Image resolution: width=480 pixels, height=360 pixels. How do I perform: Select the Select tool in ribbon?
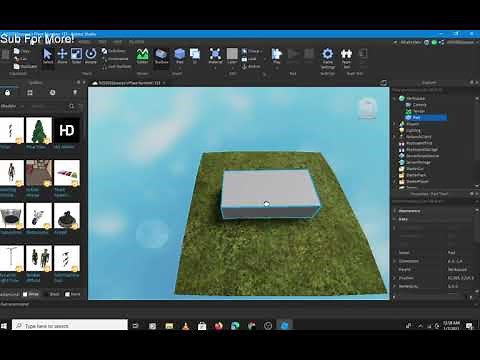[48, 55]
